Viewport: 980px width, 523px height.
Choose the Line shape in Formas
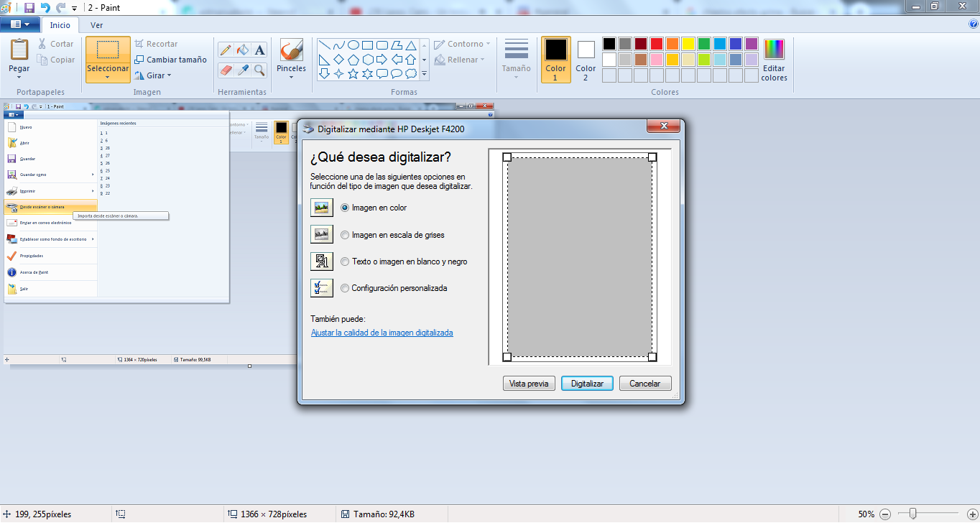coord(324,45)
